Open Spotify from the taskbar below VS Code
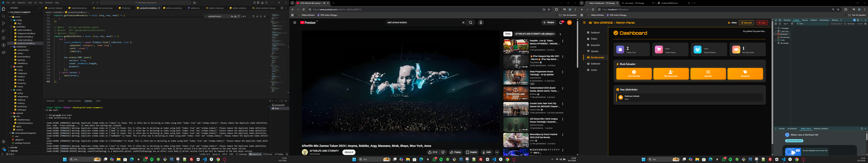This screenshot has height=163, width=868. click(152, 159)
